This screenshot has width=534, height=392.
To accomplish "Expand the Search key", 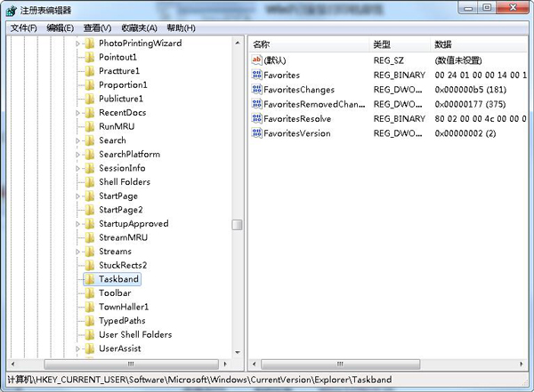I will pos(77,140).
